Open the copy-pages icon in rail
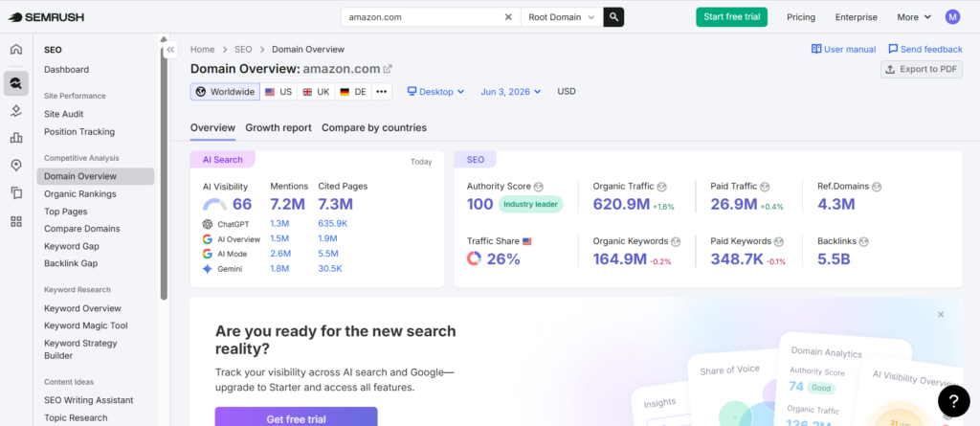The image size is (980, 426). click(x=16, y=192)
